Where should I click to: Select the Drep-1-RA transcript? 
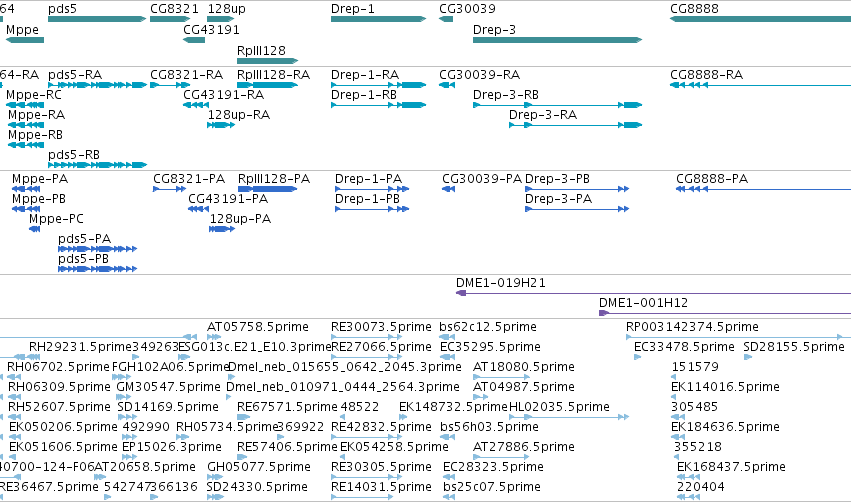pyautogui.click(x=378, y=85)
